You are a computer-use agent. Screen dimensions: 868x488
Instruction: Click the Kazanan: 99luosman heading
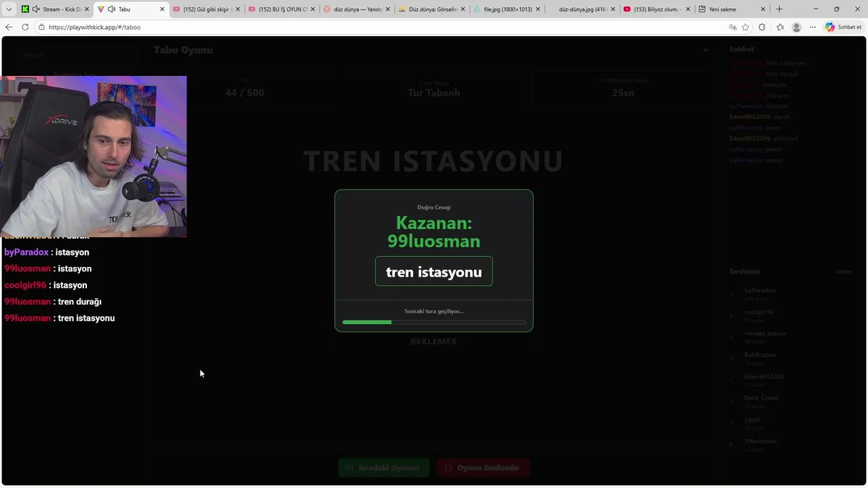tap(434, 232)
